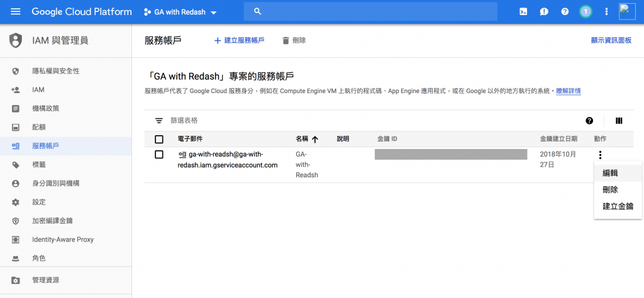Click the 加密編譯金鑰 shield-lock icon
Screen dimensions: 644x298
pos(16,221)
